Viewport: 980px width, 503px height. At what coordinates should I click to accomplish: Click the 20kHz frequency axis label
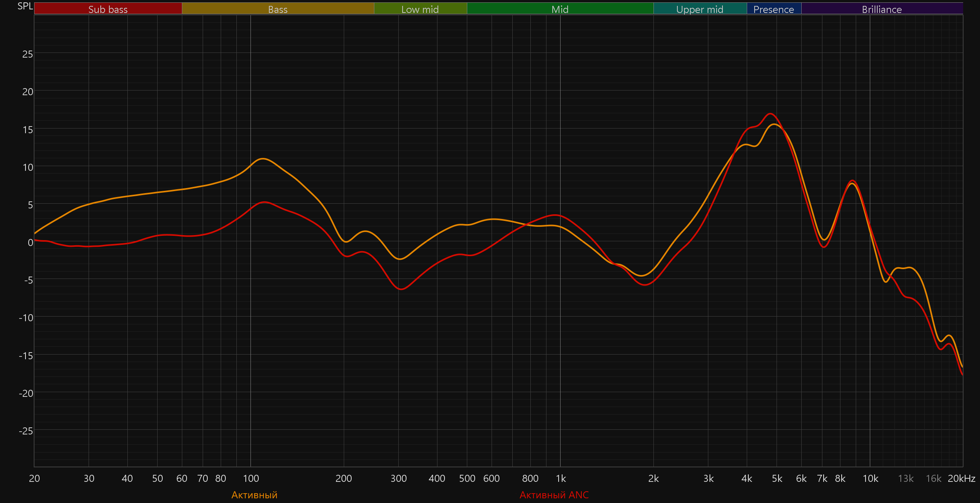962,478
